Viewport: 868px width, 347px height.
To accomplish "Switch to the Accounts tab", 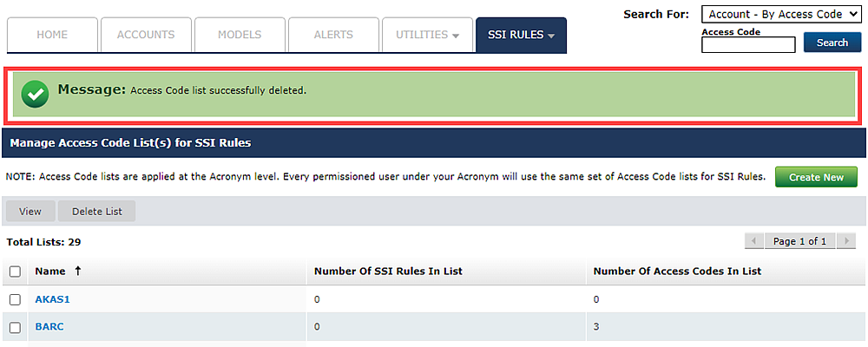I will pos(146,35).
